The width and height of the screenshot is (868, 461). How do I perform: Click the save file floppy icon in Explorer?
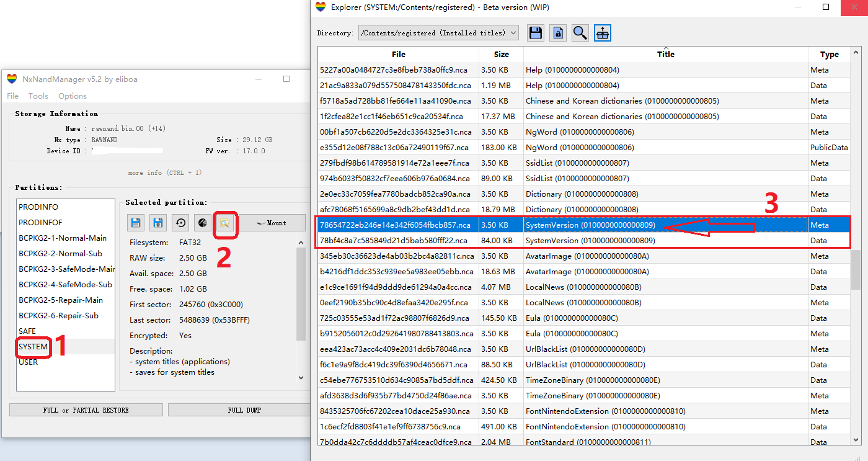tap(536, 34)
